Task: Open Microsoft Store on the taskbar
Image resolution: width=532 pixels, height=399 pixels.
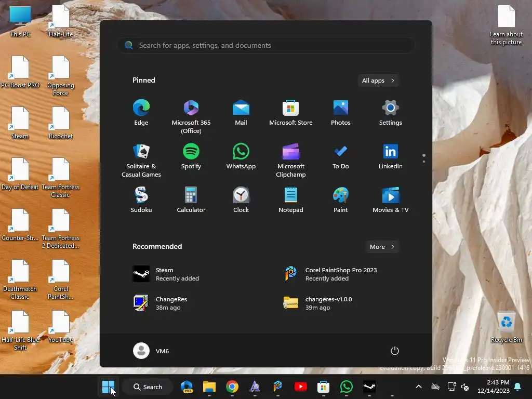Action: pos(323,387)
